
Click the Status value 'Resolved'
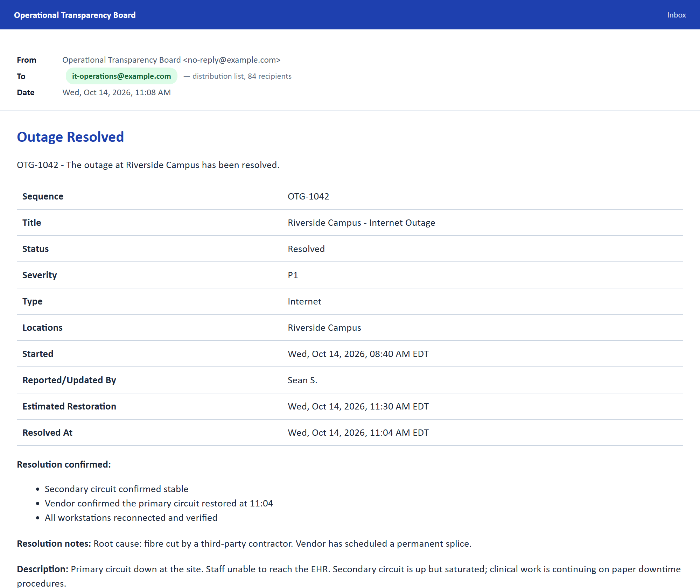point(306,249)
